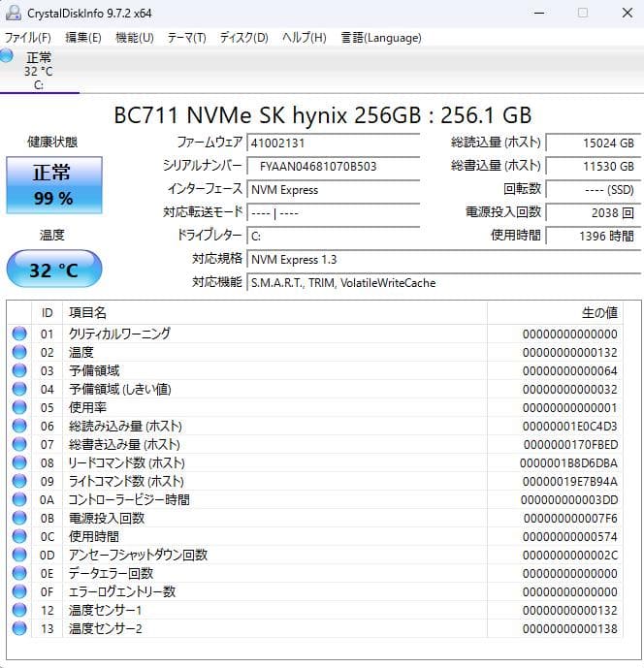644x668 pixels.
Task: Click the ID column header
Action: click(47, 313)
